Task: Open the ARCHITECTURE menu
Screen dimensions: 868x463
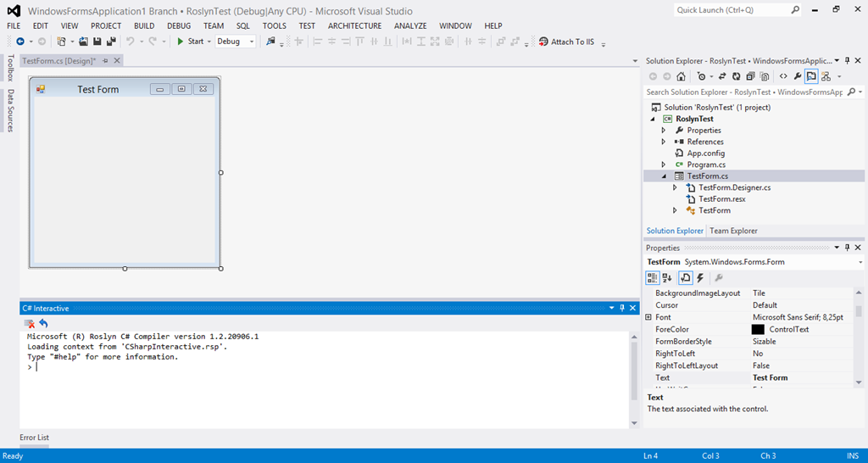Action: (x=354, y=25)
